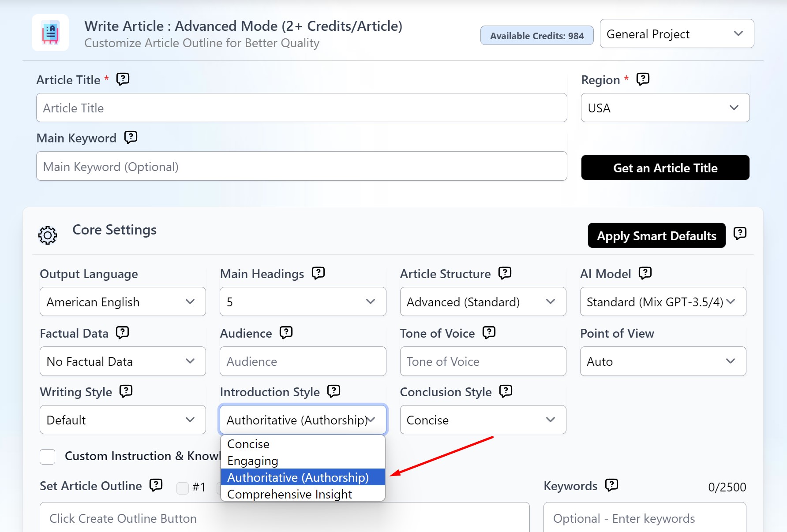Open help icon beside Apply Smart Defaults
787x532 pixels.
pyautogui.click(x=740, y=233)
